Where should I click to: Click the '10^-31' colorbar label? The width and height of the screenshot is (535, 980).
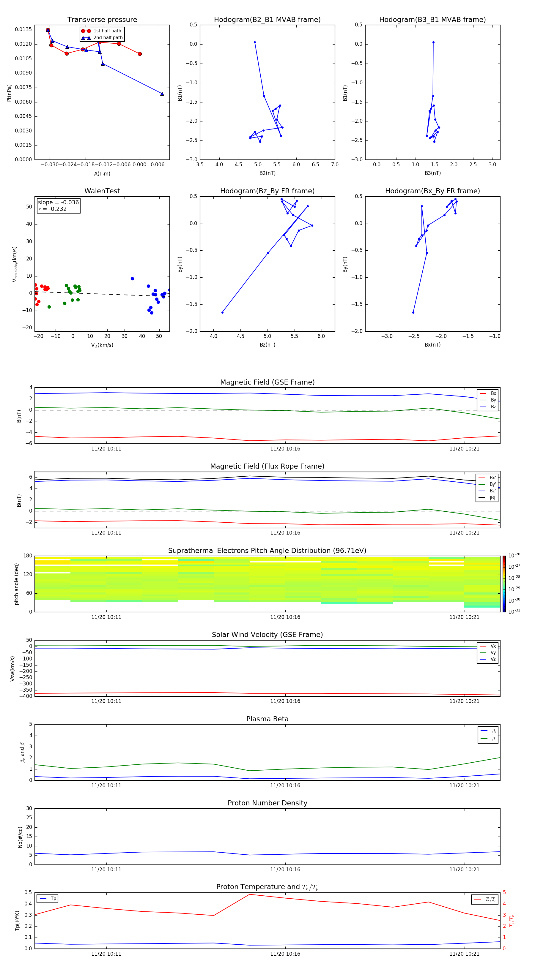pos(514,611)
